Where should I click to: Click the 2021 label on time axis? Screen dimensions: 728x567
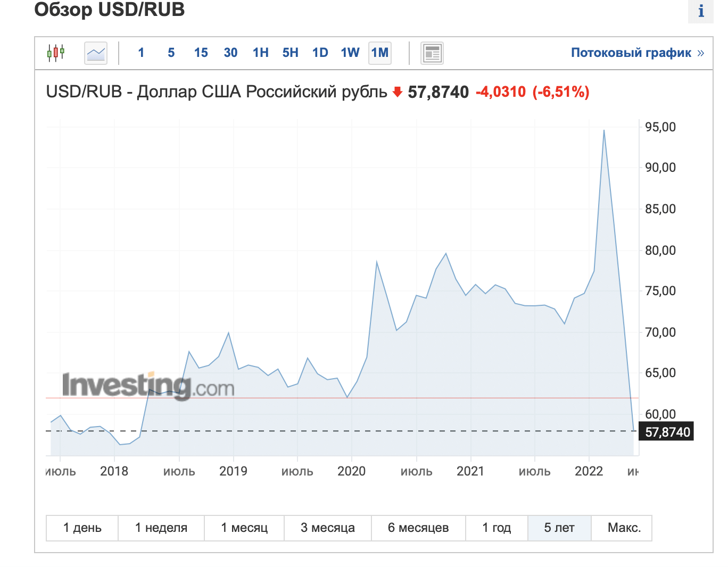click(x=470, y=471)
